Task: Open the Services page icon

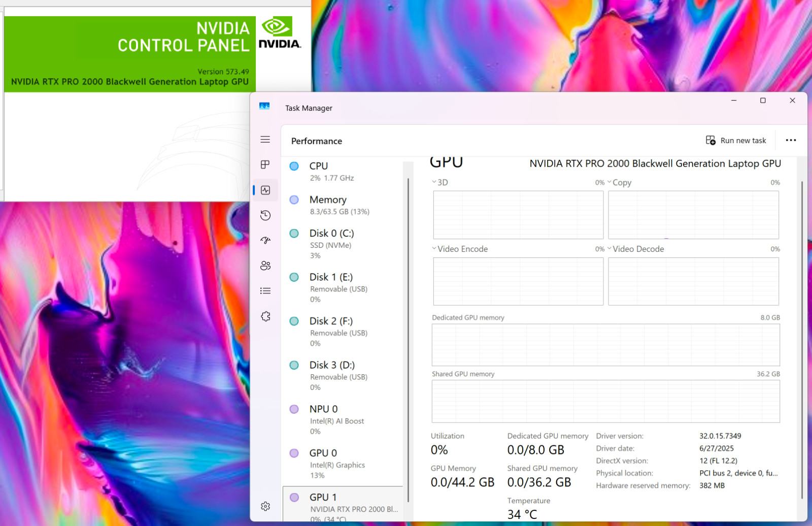Action: pyautogui.click(x=265, y=316)
